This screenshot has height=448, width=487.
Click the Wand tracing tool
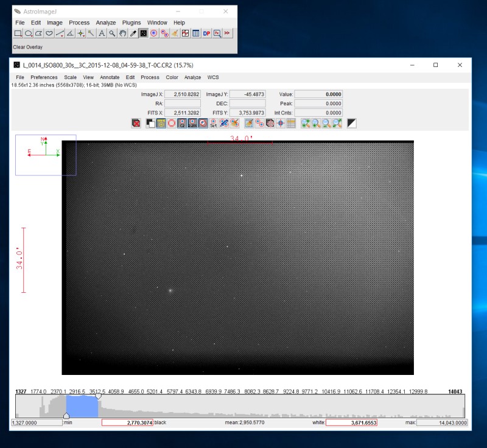(x=91, y=33)
